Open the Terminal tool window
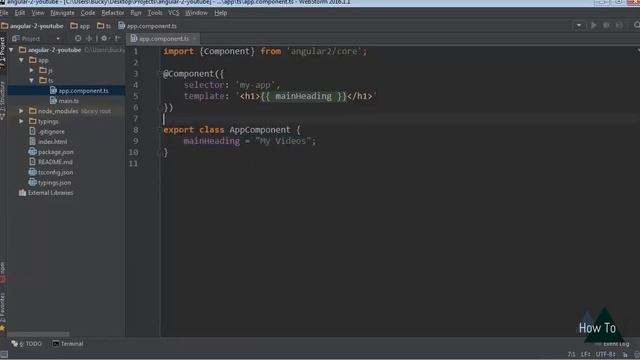 (68, 344)
